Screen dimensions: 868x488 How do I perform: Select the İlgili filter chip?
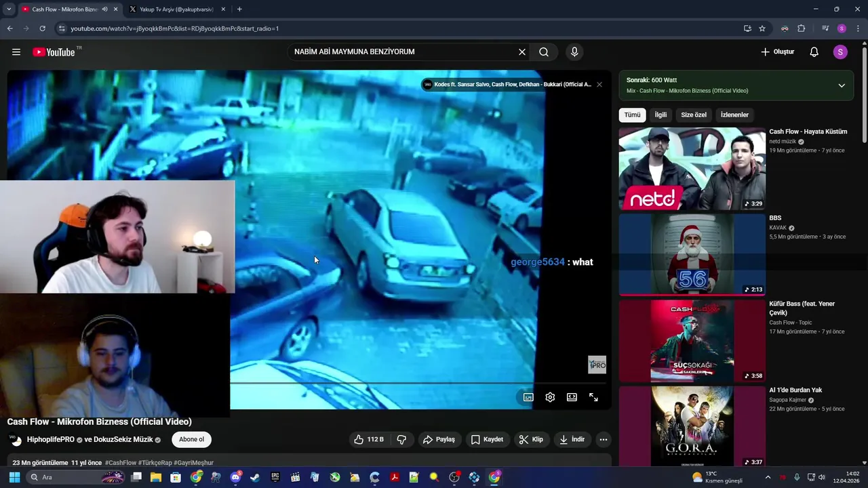pyautogui.click(x=660, y=115)
